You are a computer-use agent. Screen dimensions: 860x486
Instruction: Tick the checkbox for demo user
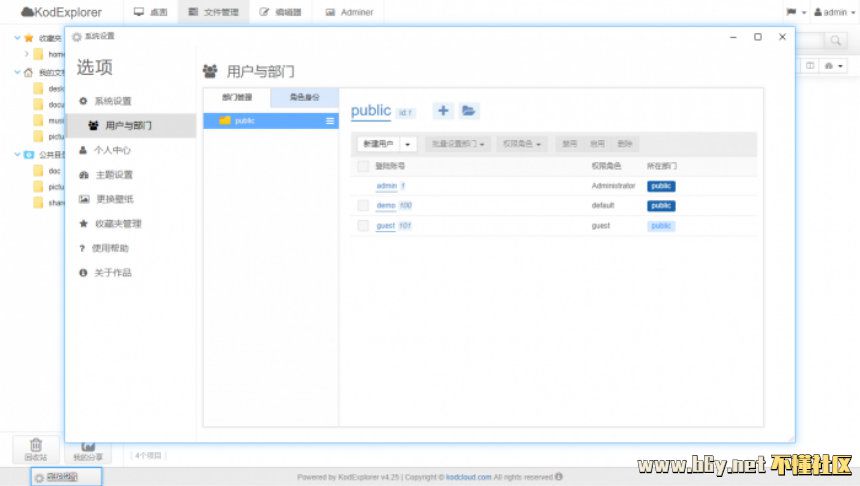pyautogui.click(x=363, y=205)
